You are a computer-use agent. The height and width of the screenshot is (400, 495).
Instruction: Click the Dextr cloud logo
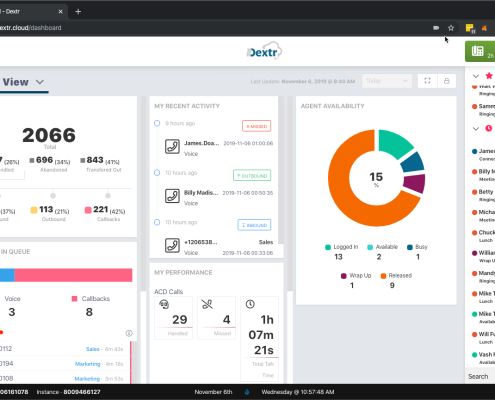(x=264, y=51)
